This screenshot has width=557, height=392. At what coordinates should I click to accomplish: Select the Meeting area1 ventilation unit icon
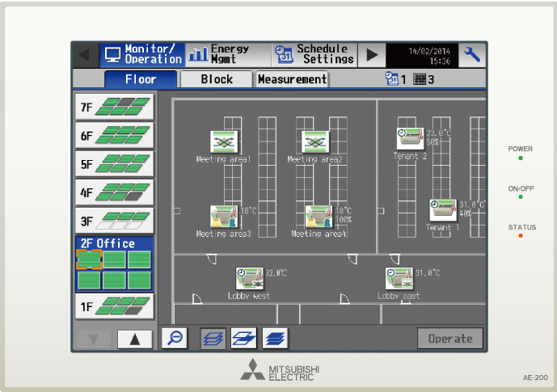coord(224,141)
